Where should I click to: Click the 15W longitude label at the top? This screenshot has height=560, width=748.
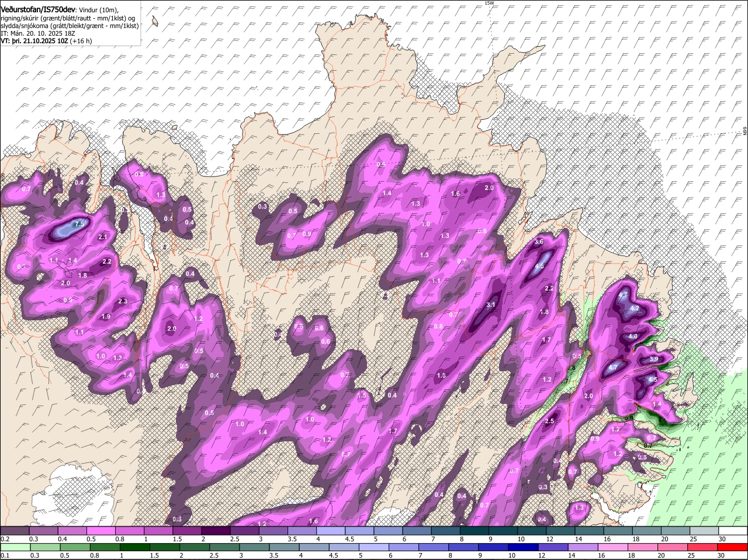pos(489,3)
